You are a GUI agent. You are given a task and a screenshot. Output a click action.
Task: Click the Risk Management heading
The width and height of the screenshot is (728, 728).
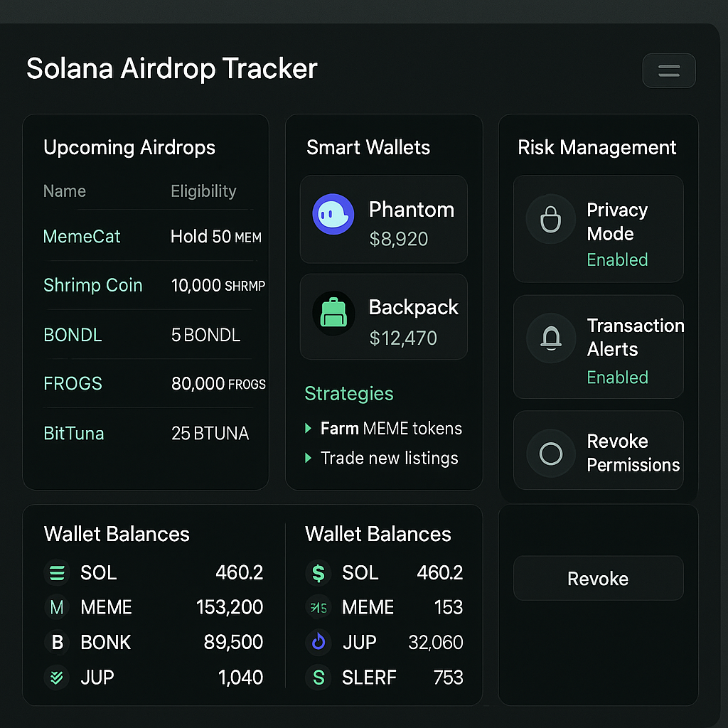point(596,148)
